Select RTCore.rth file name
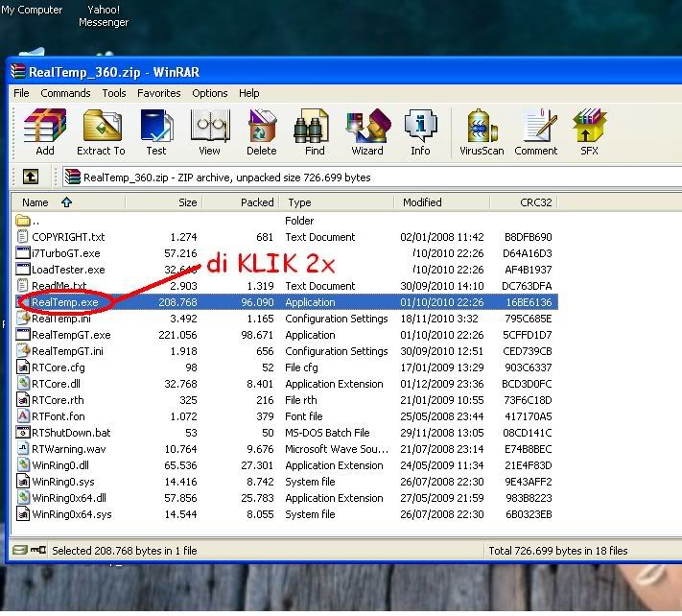This screenshot has height=616, width=682. pyautogui.click(x=58, y=400)
